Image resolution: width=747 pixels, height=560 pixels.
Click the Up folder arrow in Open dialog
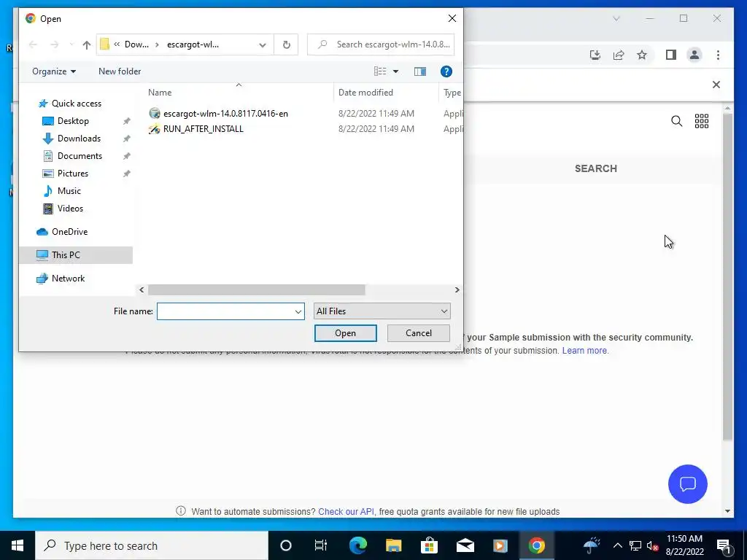(x=86, y=44)
